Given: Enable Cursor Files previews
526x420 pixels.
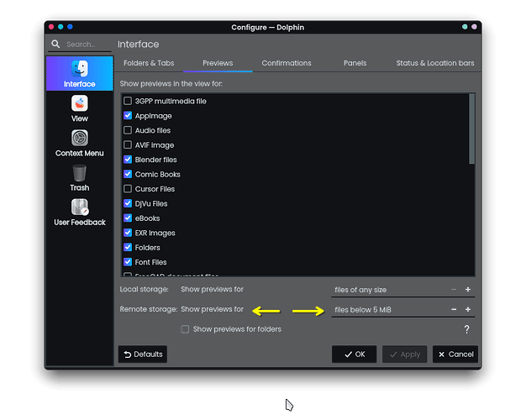Looking at the screenshot, I should click(128, 188).
